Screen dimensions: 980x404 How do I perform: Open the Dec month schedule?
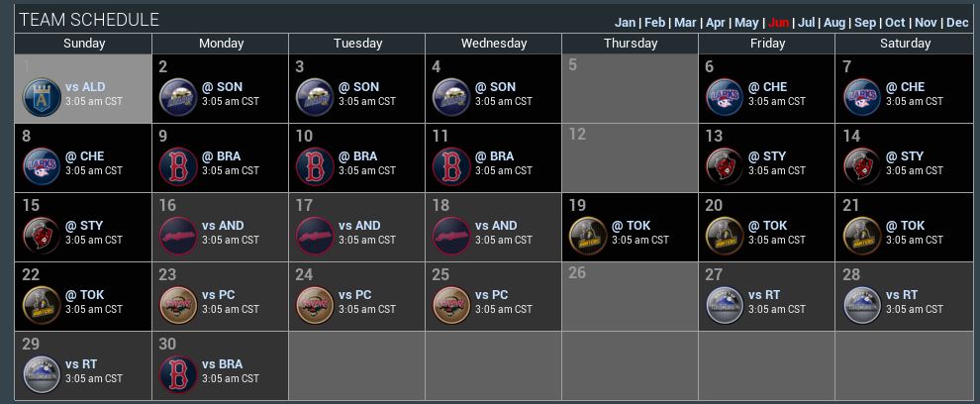coord(957,23)
